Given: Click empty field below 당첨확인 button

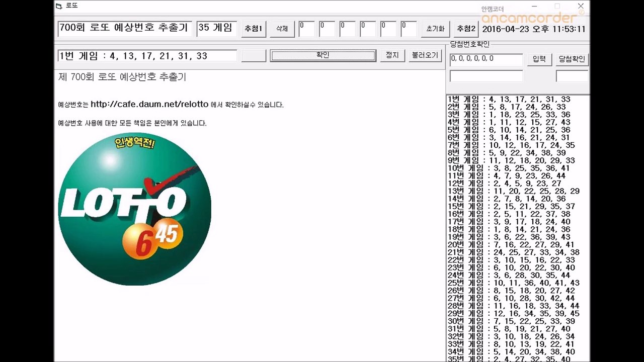Looking at the screenshot, I should [x=572, y=76].
